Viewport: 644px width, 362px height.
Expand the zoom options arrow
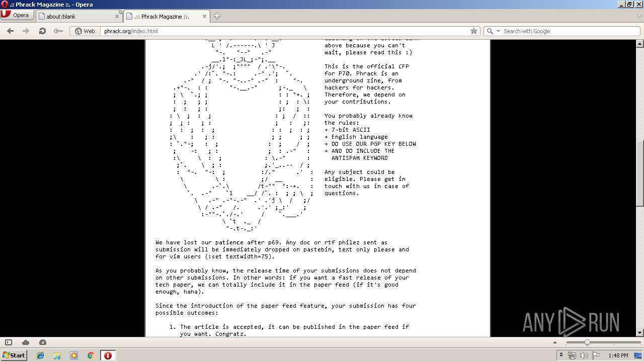555,342
